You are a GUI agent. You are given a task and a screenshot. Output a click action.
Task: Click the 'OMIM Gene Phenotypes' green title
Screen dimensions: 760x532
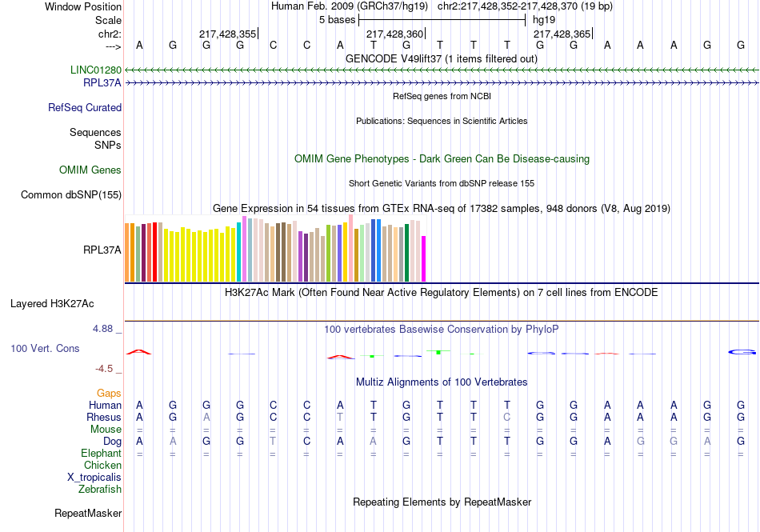point(442,159)
